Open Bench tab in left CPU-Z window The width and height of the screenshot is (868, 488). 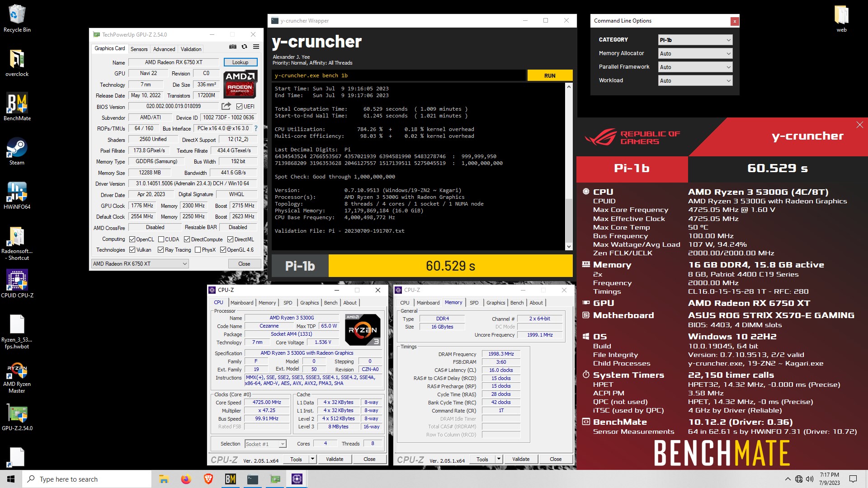330,303
